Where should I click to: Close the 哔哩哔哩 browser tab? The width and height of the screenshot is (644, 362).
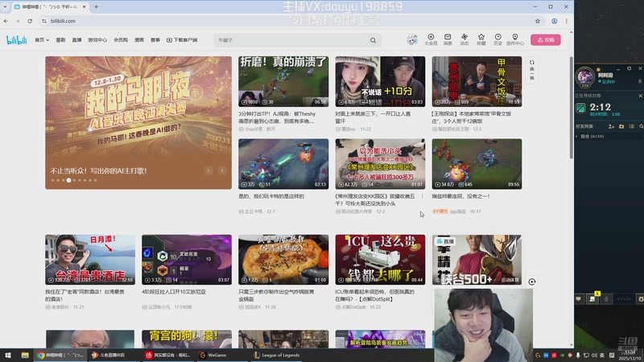(85, 6)
